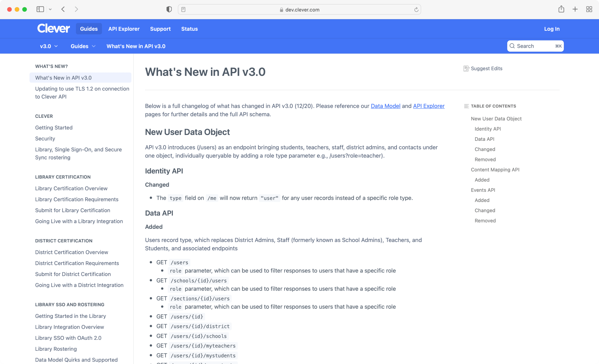The height and width of the screenshot is (364, 599).
Task: Show tab overview grid icon
Action: tap(589, 9)
